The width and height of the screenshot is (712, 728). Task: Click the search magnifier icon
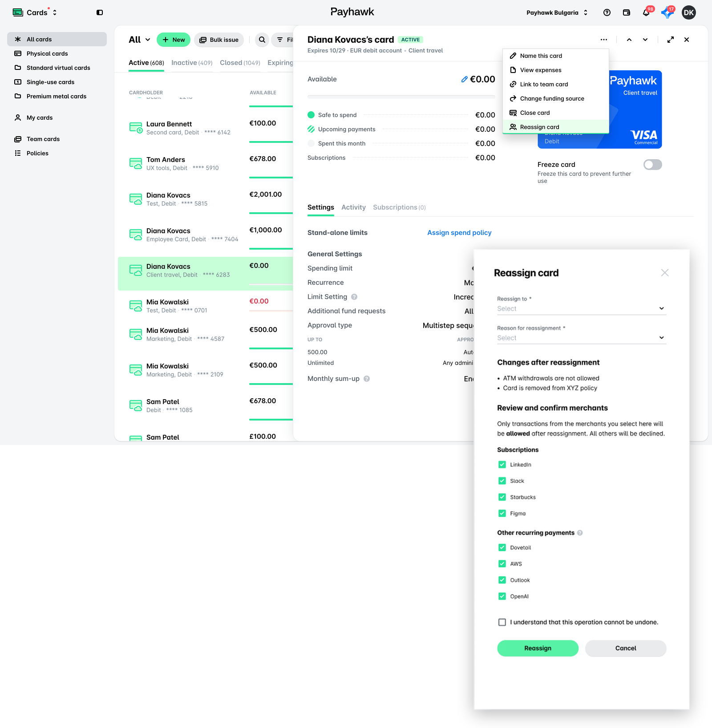(x=262, y=40)
